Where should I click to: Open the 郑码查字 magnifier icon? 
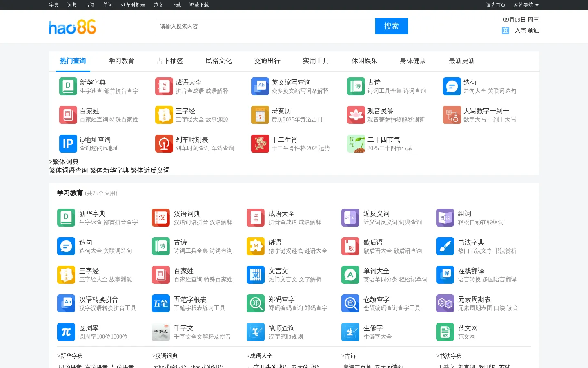point(256,303)
